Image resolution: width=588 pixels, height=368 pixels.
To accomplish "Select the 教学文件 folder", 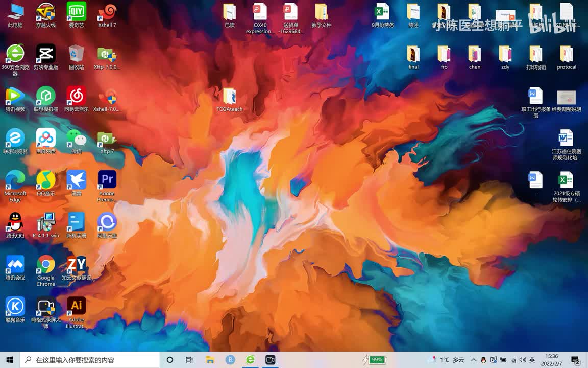I will [322, 15].
